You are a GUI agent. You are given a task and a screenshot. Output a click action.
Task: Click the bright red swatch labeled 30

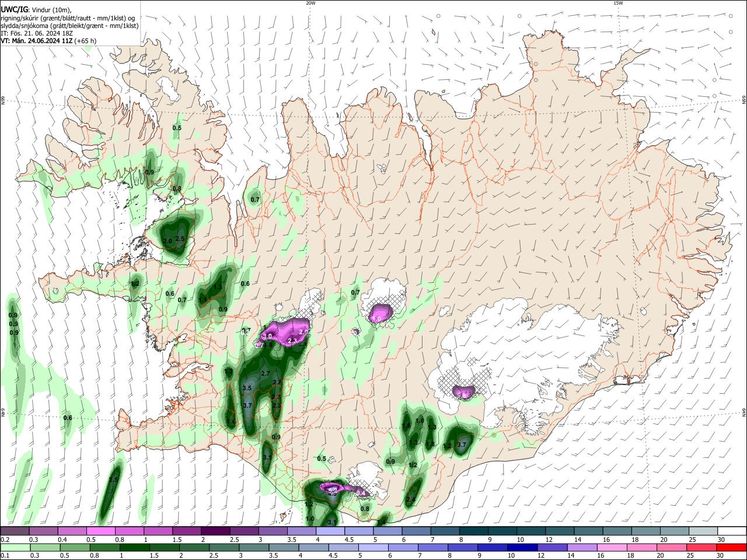coord(732,547)
